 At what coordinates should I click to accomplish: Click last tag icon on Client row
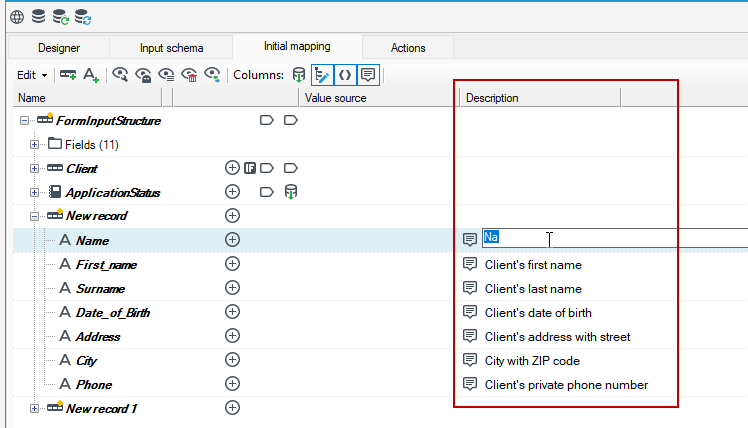tap(291, 168)
